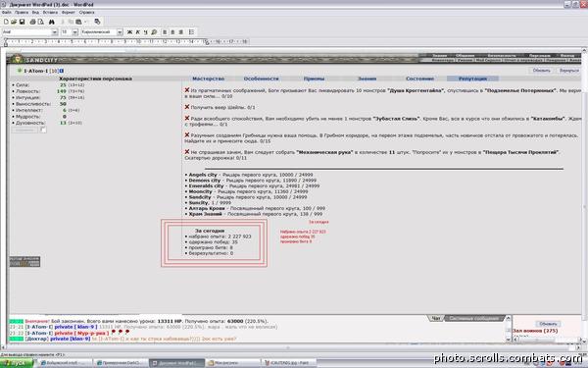
Task: Apply bullet list formatting
Action: [x=191, y=32]
